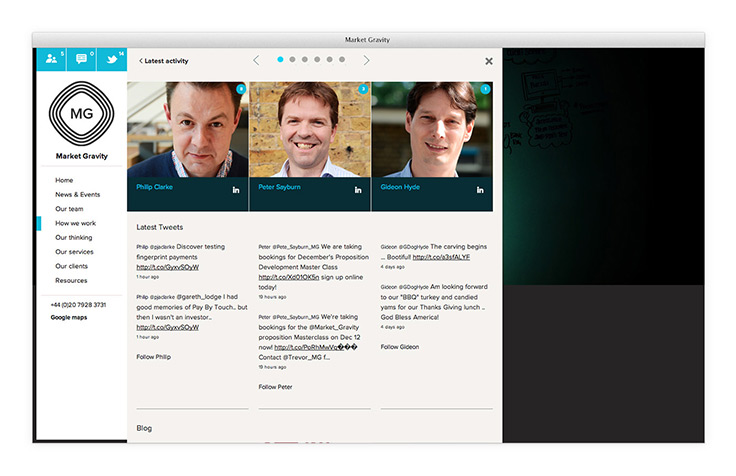Open link in Peter's December Master Class tweet
The image size is (736, 476).
[289, 277]
